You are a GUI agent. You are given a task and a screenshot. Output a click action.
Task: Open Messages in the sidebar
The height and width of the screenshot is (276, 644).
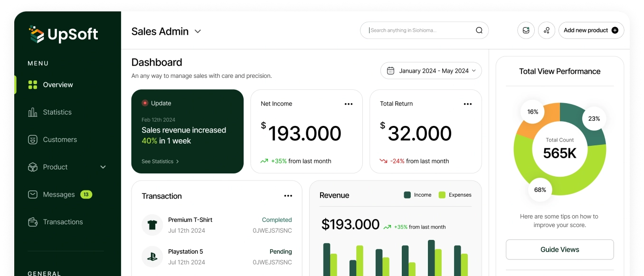(x=58, y=195)
